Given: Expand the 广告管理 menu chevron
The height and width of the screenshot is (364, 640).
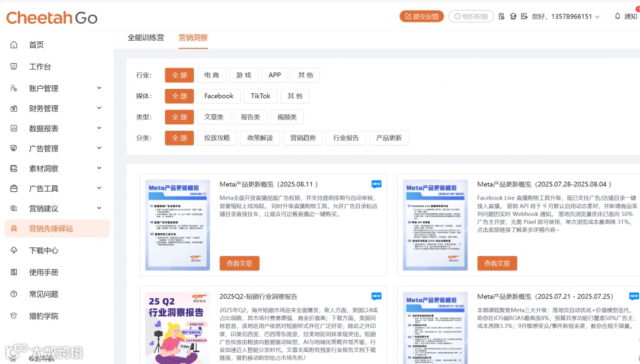Looking at the screenshot, I should tap(99, 148).
